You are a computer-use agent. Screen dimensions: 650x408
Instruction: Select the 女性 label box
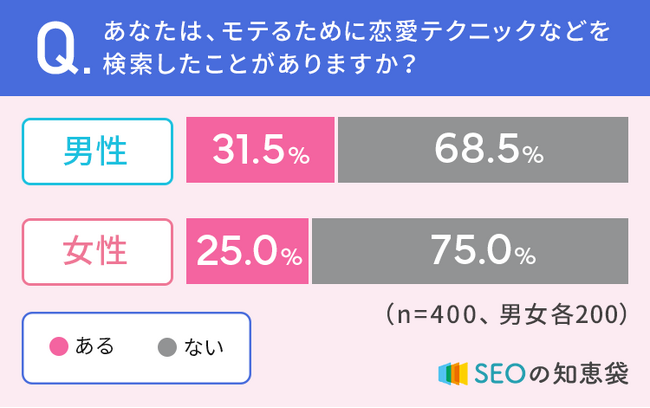click(x=96, y=250)
